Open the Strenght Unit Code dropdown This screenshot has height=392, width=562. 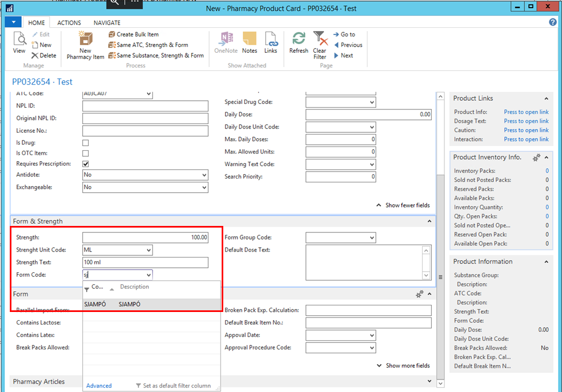149,250
